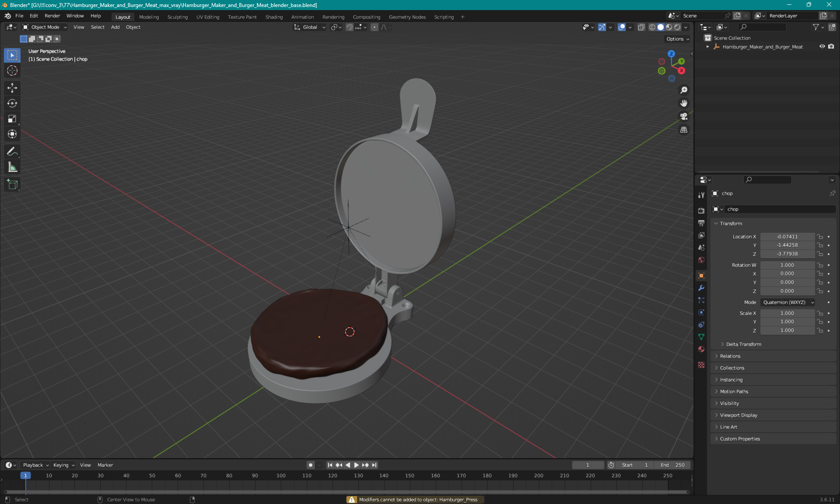Open the View Layer properties tab

pyautogui.click(x=701, y=235)
